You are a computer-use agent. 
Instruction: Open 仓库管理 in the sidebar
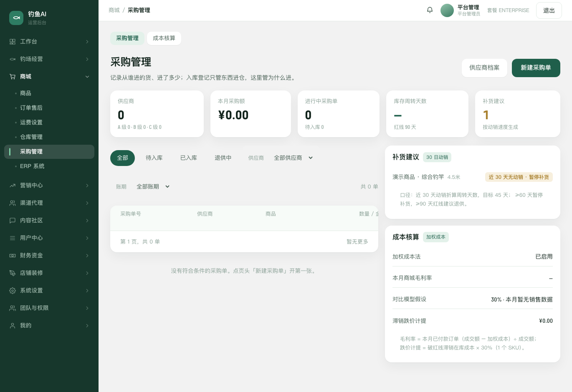(x=49, y=137)
